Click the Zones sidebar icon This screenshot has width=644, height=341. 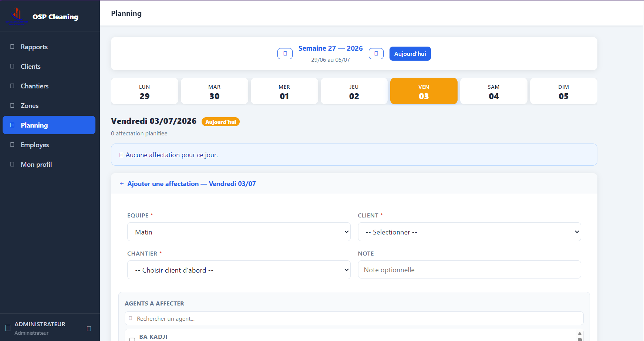pyautogui.click(x=12, y=105)
